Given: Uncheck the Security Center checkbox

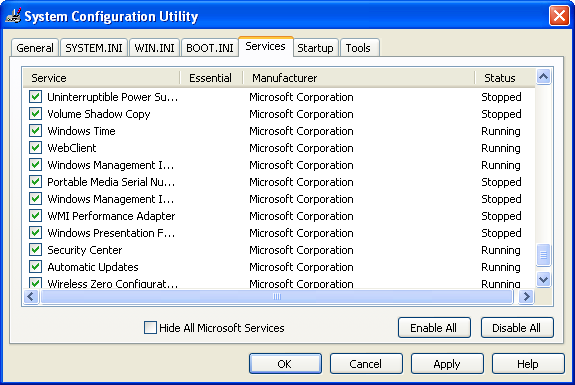Looking at the screenshot, I should [36, 250].
